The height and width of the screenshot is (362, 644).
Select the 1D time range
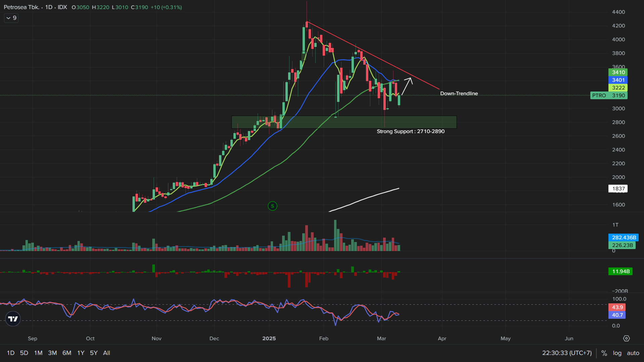pyautogui.click(x=11, y=353)
